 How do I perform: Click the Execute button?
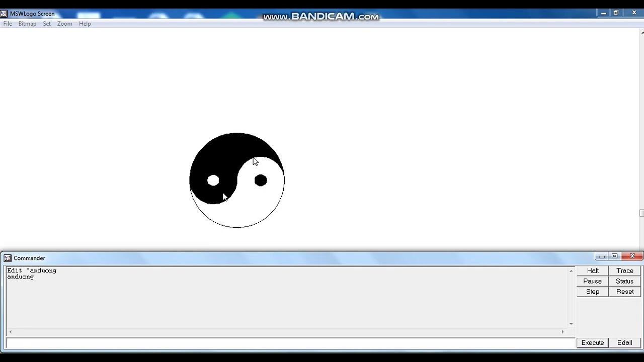tap(593, 343)
